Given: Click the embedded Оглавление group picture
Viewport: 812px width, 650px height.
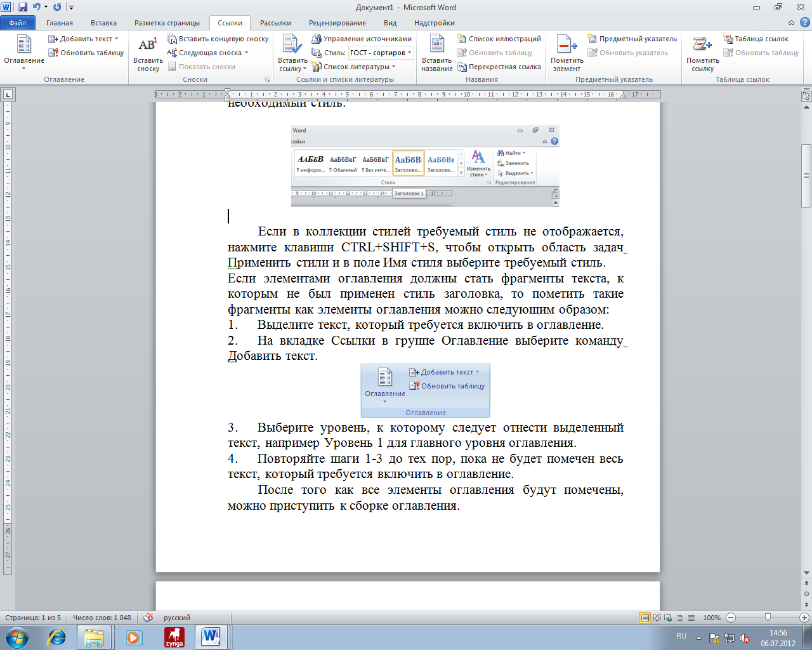Looking at the screenshot, I should pos(426,390).
